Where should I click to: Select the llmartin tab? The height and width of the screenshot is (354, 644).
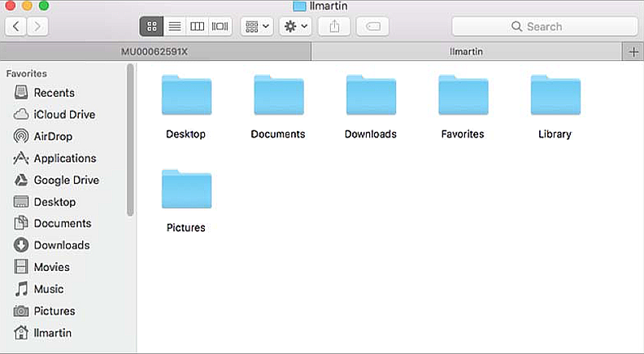[x=466, y=52]
